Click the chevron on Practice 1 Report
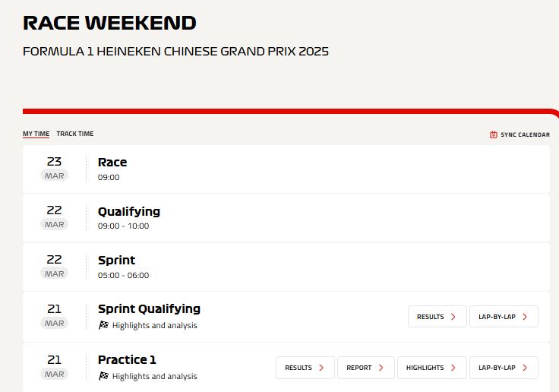Image resolution: width=559 pixels, height=392 pixels. (381, 368)
